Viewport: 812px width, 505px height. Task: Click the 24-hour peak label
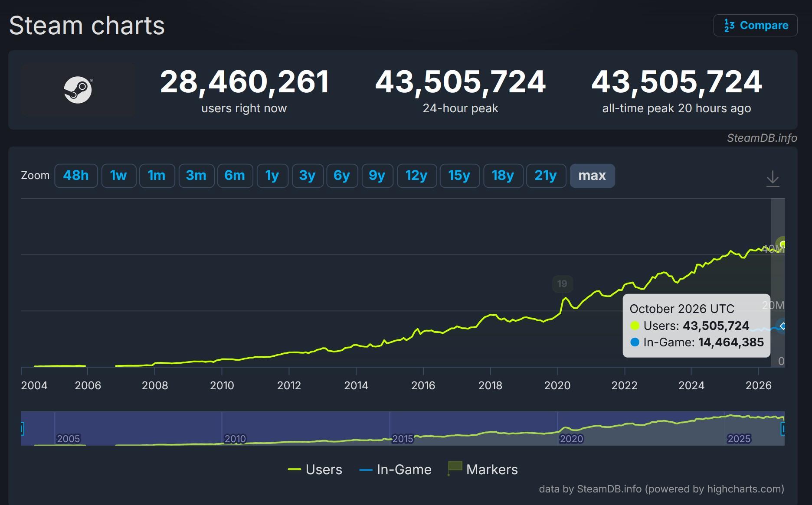tap(460, 108)
